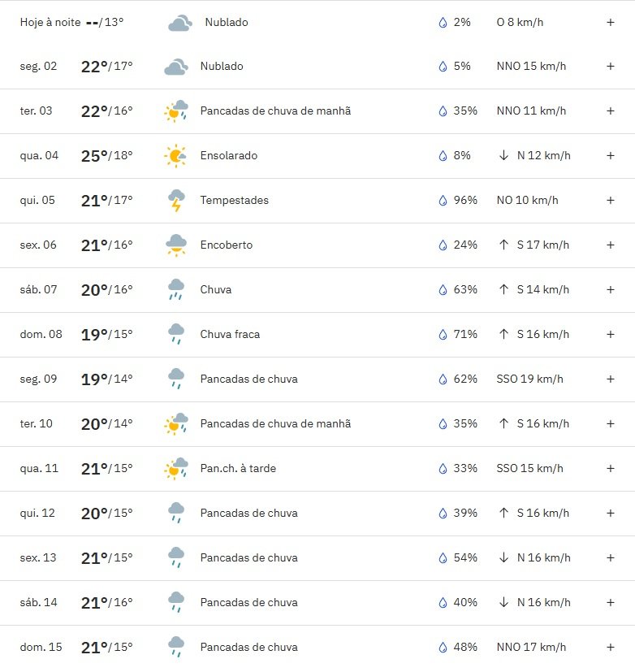The width and height of the screenshot is (635, 672).
Task: Click the rain icon for sáb. 07
Action: [176, 290]
